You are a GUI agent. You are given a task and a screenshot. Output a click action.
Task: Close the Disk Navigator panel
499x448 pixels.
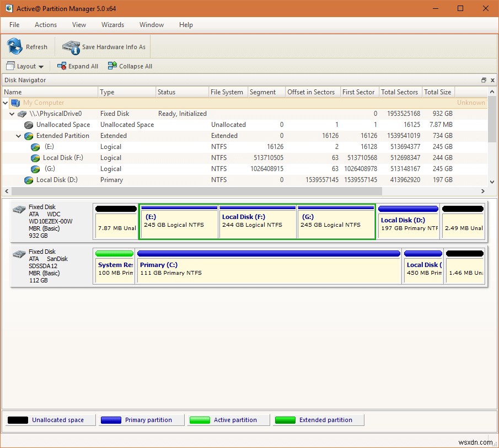(492, 80)
